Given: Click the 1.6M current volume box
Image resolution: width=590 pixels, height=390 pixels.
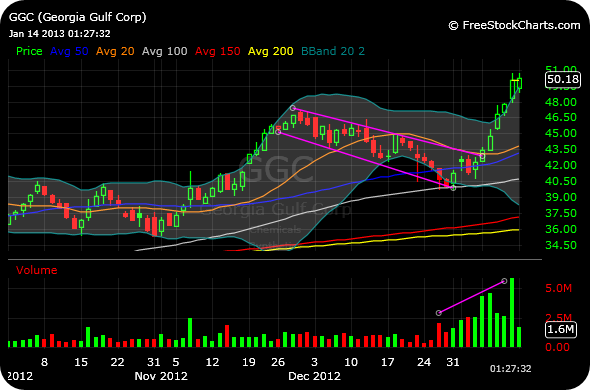Looking at the screenshot, I should coord(561,329).
